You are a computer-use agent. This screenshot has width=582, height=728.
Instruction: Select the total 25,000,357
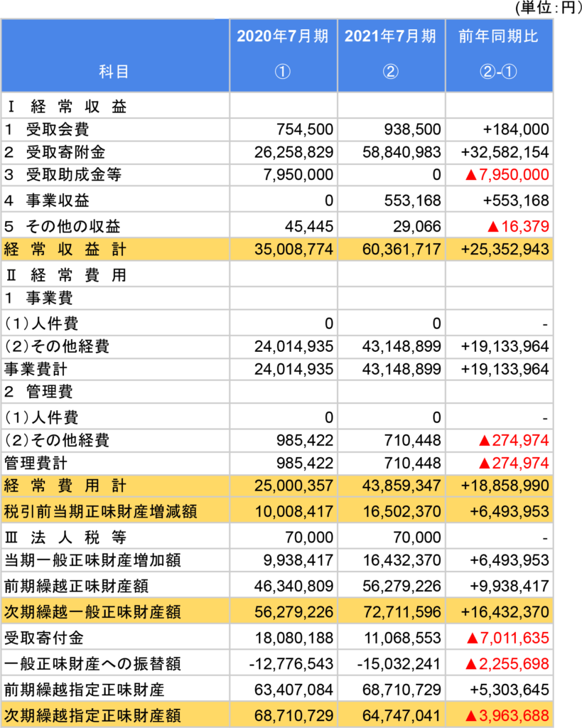(x=293, y=486)
